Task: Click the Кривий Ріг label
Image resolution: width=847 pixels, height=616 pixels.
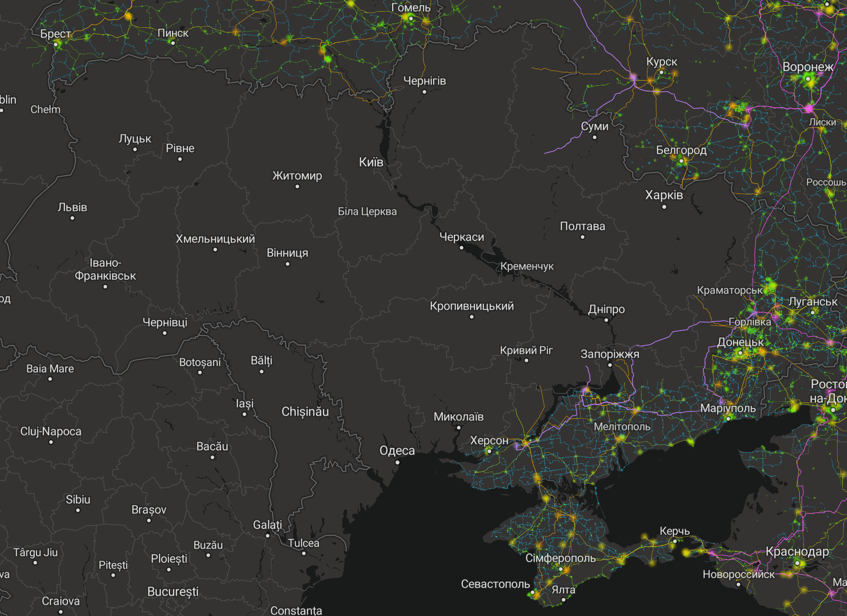Action: 526,350
